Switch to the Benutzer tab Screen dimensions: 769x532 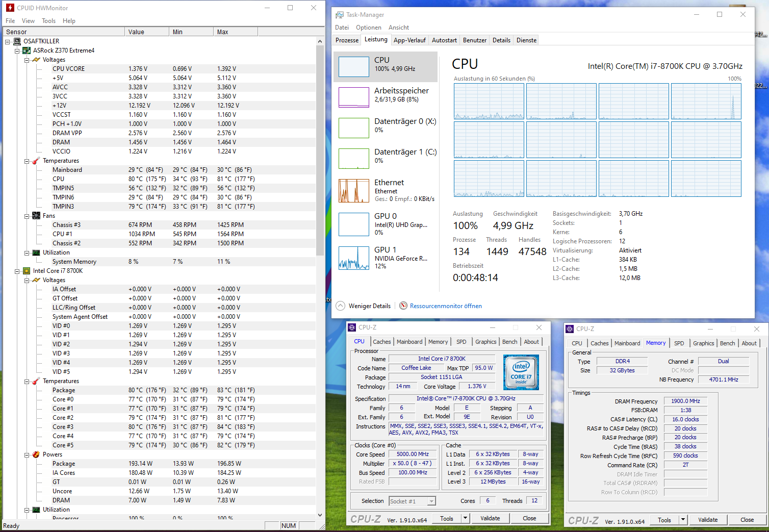[475, 40]
